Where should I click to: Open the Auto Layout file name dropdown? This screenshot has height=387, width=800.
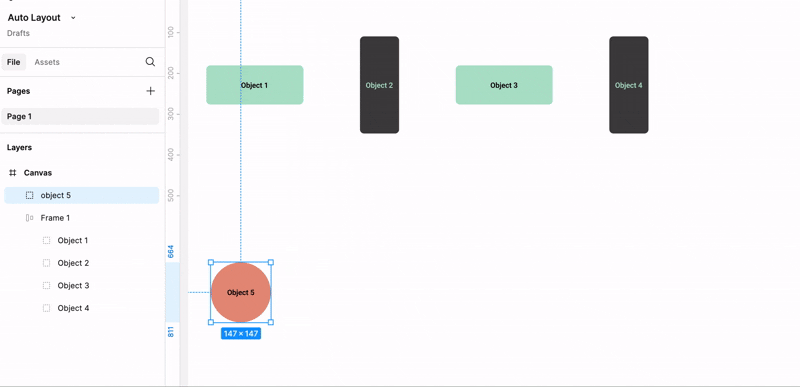(73, 18)
